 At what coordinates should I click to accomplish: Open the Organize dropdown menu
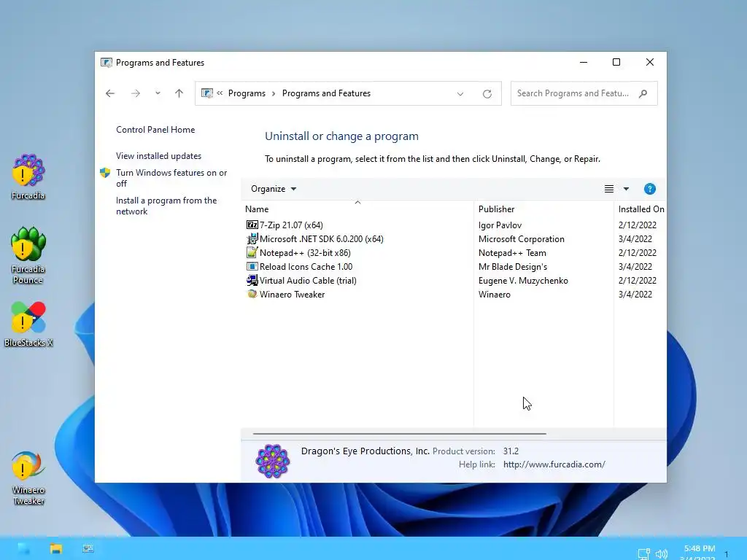(274, 189)
